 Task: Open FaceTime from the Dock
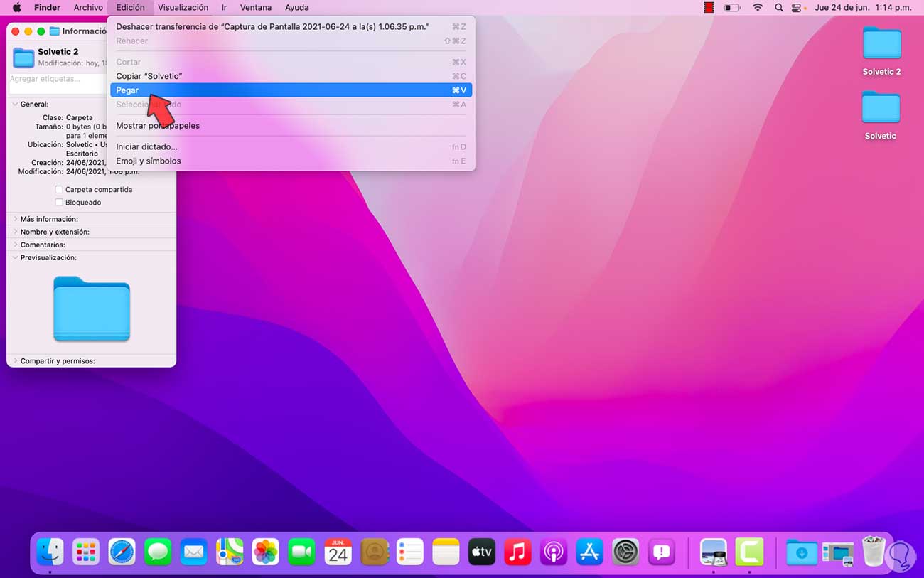click(302, 552)
